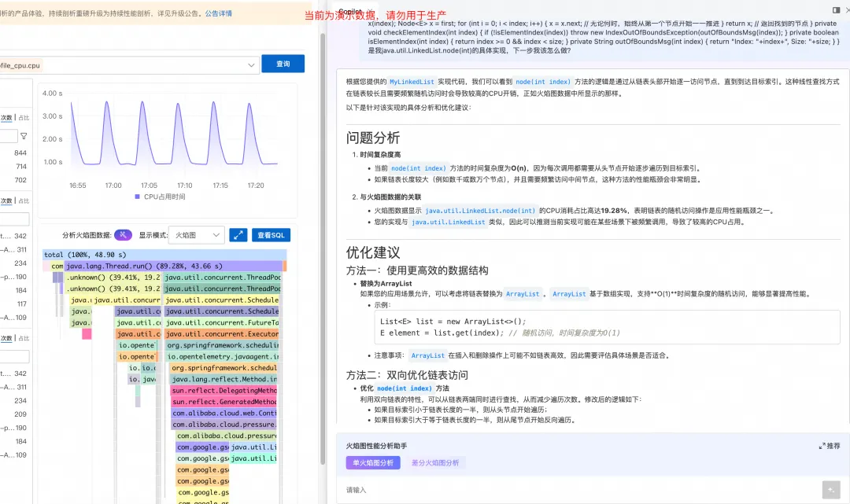Viewport: 850px width, 504px height.
Task: Click java.util.LinkedList.node(int) code in 火焰图 bullet
Action: pos(480,211)
